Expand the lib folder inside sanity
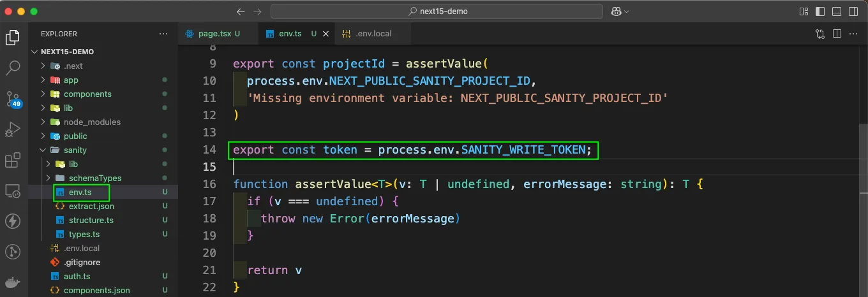868x297 pixels. [49, 164]
